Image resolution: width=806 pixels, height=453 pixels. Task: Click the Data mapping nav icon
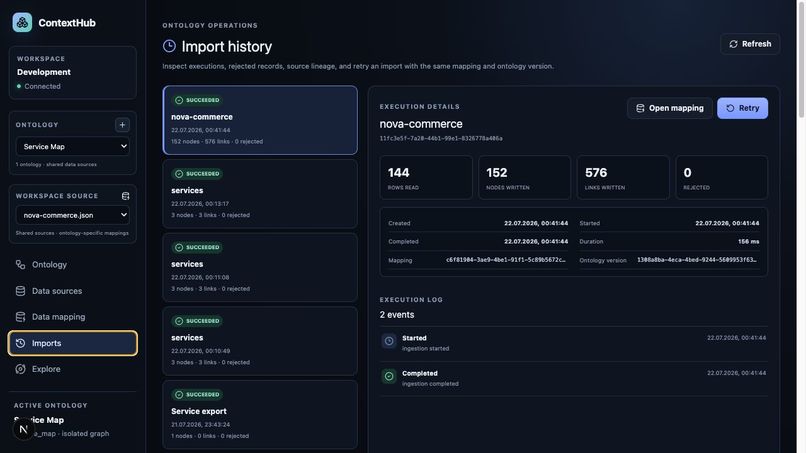[x=21, y=317]
